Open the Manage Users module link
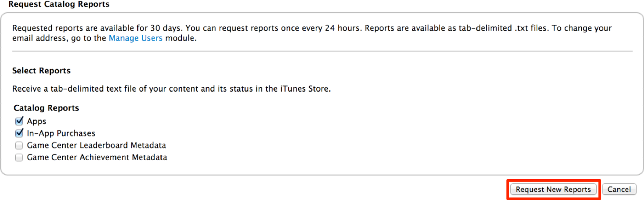 coord(135,38)
